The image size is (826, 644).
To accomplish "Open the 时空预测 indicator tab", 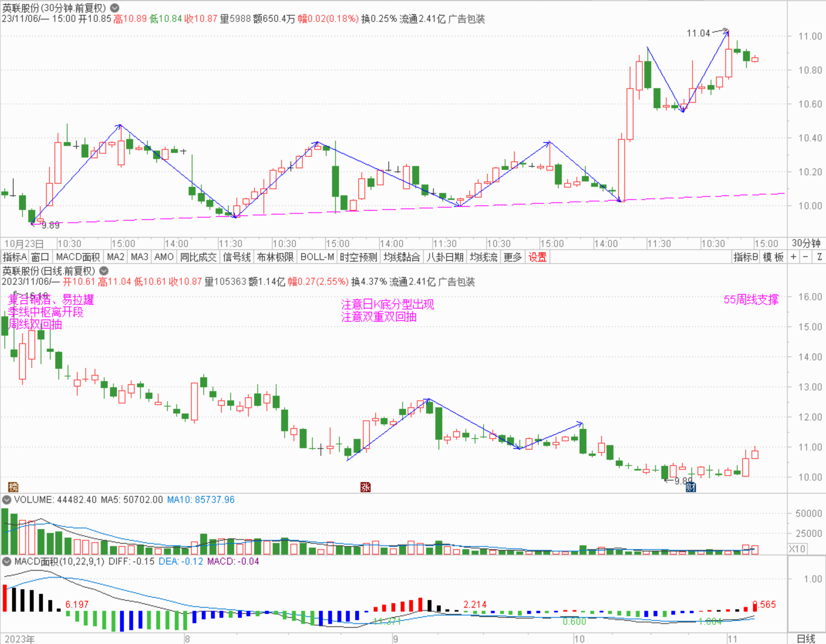I will point(359,257).
